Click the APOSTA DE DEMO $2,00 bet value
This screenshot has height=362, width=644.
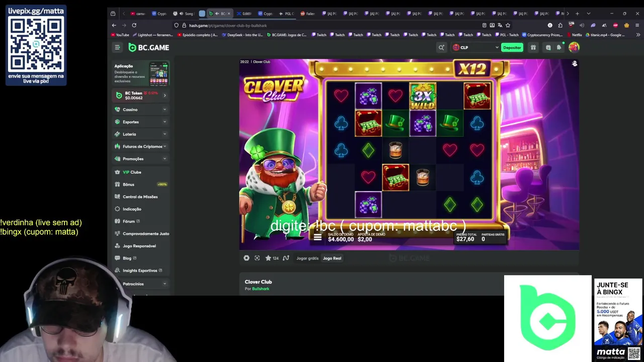click(371, 237)
